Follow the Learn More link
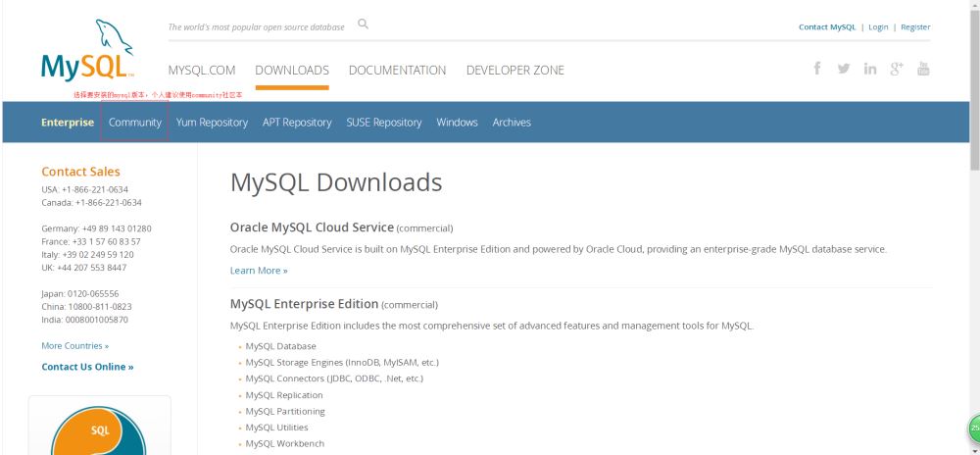Screen dimensions: 980x455 coord(259,271)
